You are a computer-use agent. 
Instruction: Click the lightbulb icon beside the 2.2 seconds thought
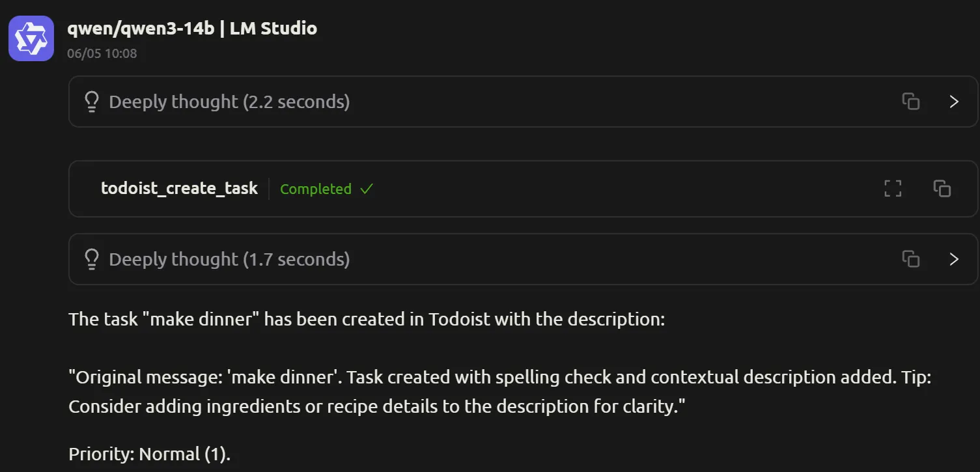pos(92,102)
